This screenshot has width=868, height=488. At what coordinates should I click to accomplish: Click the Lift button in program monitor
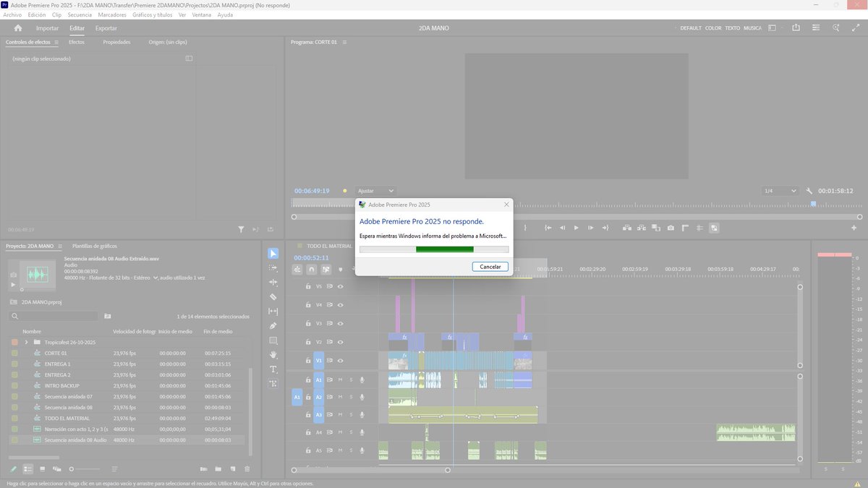[x=626, y=228]
